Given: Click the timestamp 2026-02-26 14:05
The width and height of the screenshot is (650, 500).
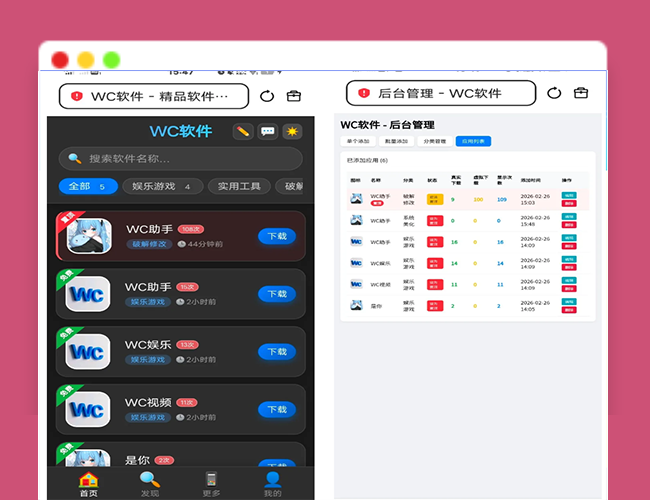Looking at the screenshot, I should pyautogui.click(x=535, y=306).
